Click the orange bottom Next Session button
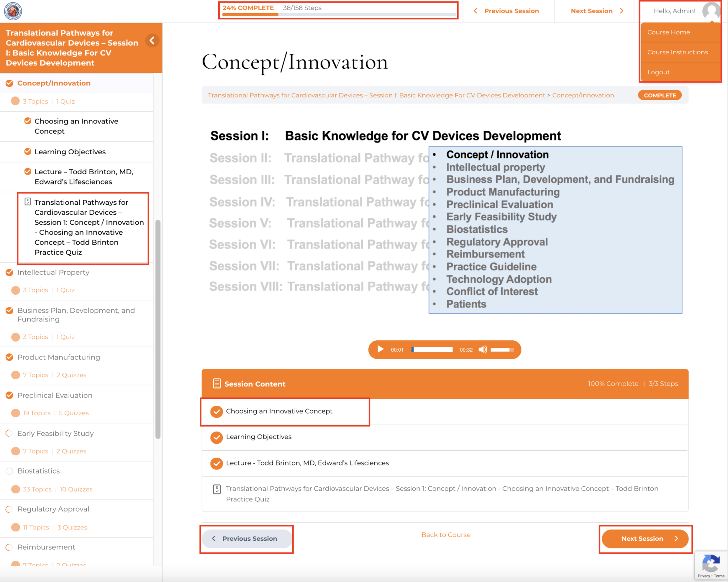 (x=645, y=539)
